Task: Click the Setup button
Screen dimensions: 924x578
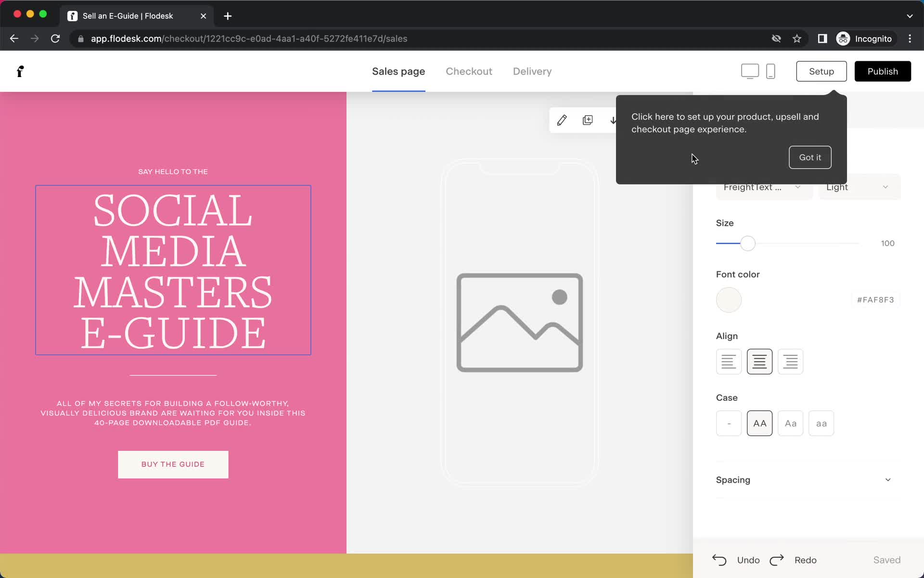Action: 821,71
